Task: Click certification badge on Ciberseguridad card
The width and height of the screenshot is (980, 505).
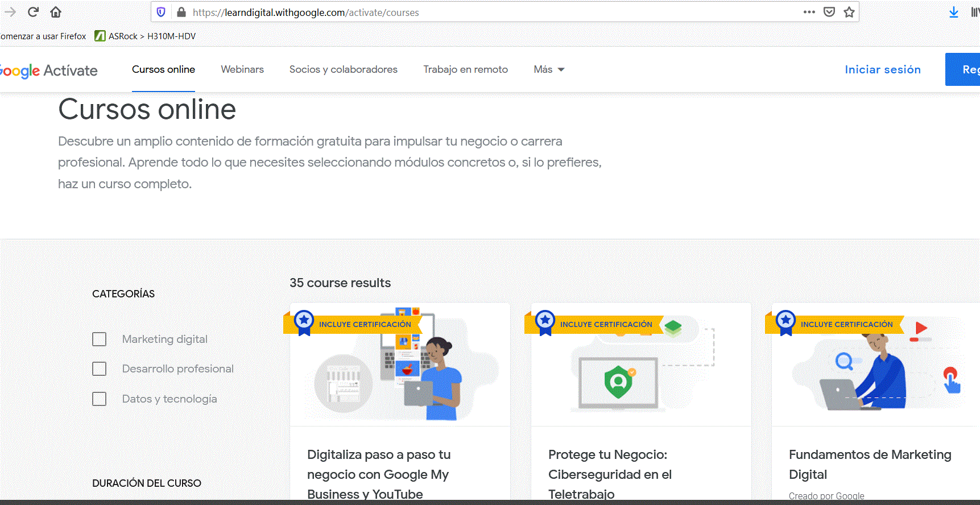Action: coord(595,324)
